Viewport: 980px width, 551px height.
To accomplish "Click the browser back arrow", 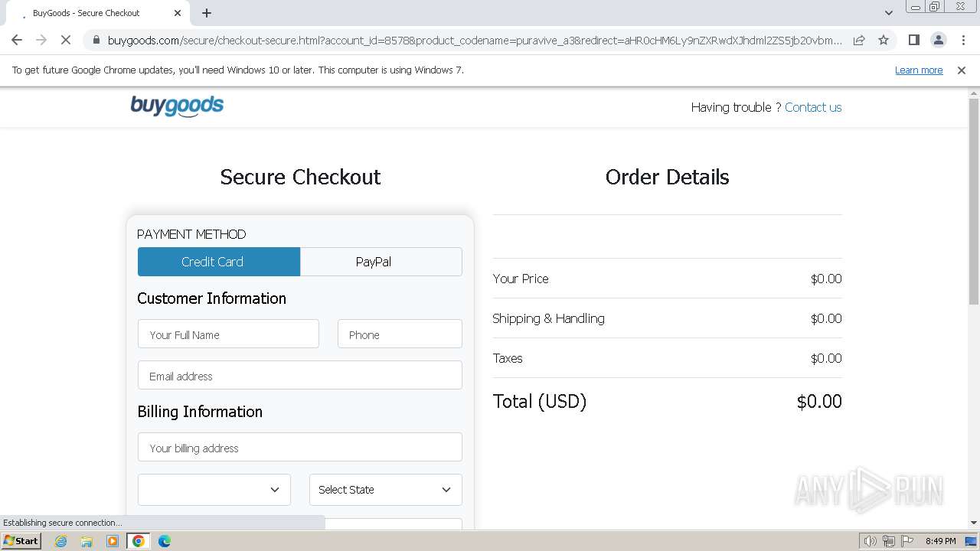I will tap(17, 40).
